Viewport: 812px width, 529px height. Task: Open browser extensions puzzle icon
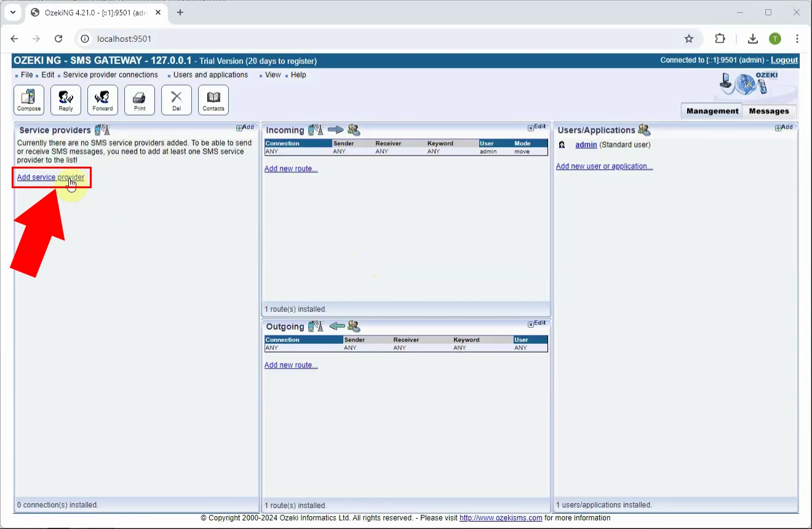click(x=720, y=39)
